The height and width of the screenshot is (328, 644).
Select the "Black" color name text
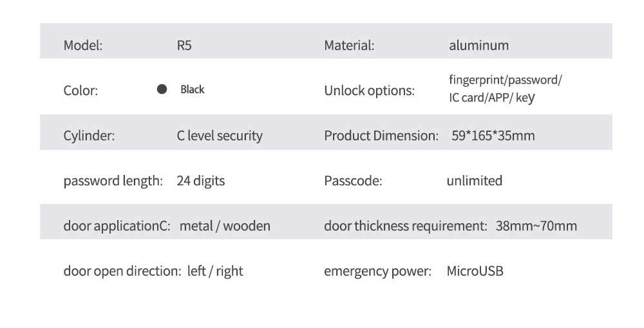click(192, 90)
